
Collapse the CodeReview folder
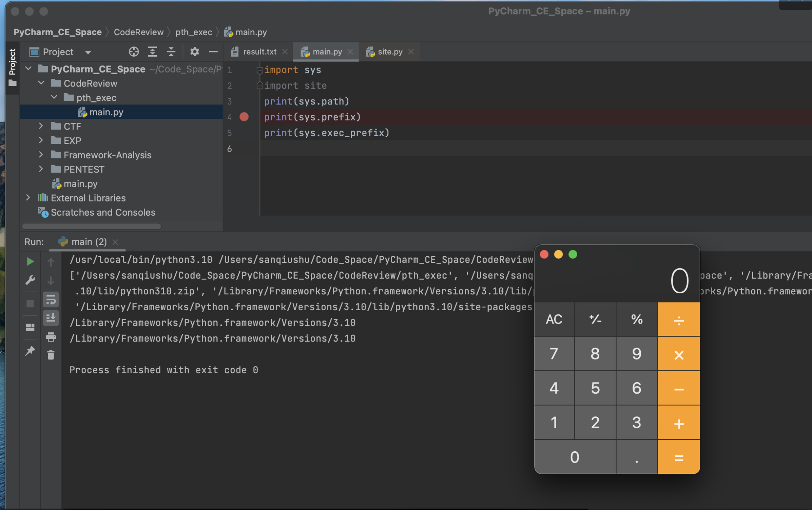coord(41,83)
